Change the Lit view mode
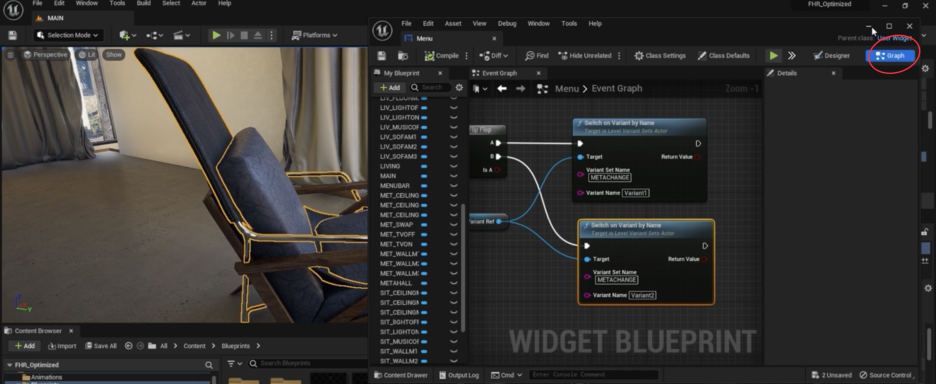 pos(87,54)
